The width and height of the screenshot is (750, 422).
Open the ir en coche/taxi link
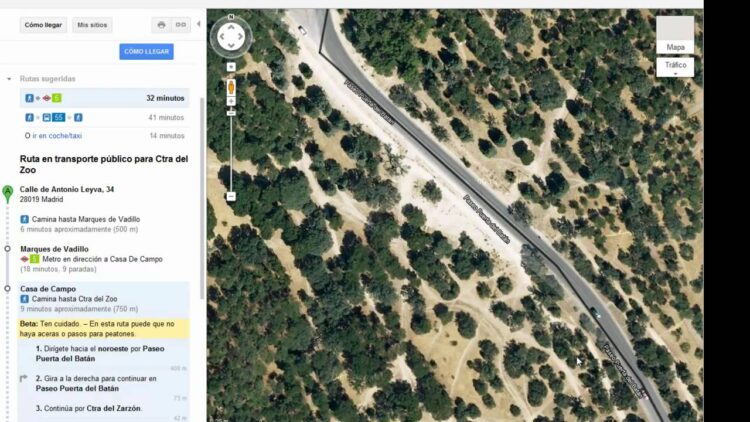tap(57, 136)
